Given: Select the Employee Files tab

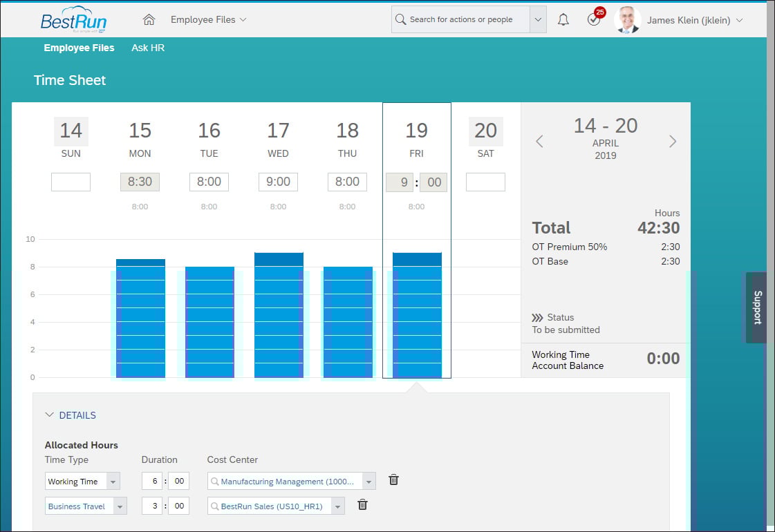Looking at the screenshot, I should coord(79,48).
